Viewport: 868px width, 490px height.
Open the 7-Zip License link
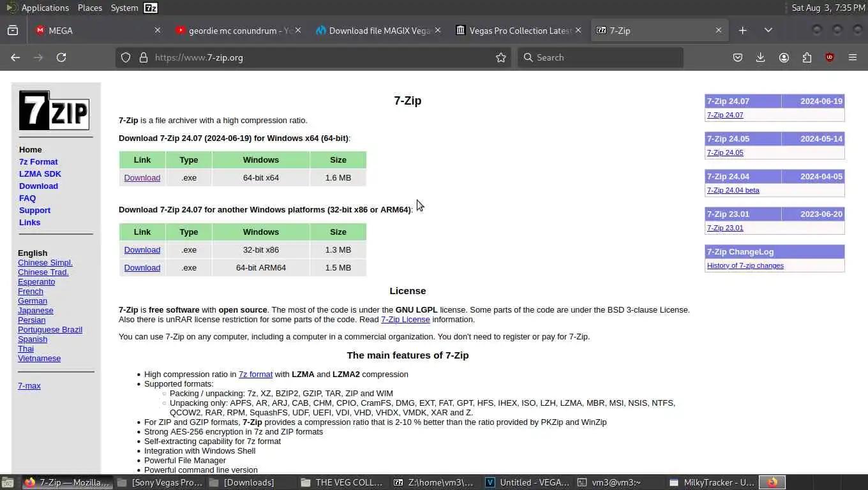[x=405, y=319]
